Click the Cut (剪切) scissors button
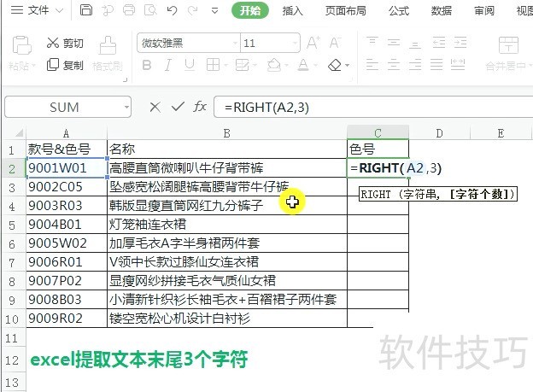Viewport: 533px width, 392px height. pyautogui.click(x=65, y=44)
